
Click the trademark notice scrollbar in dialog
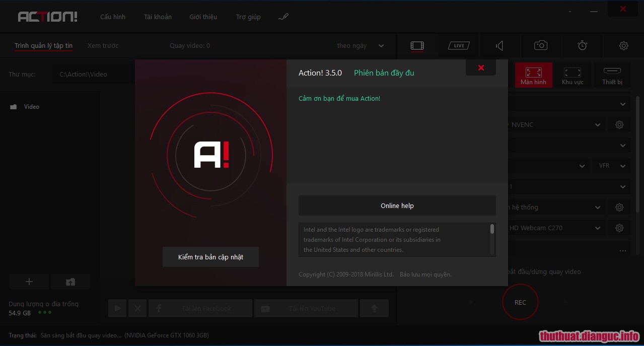point(492,230)
